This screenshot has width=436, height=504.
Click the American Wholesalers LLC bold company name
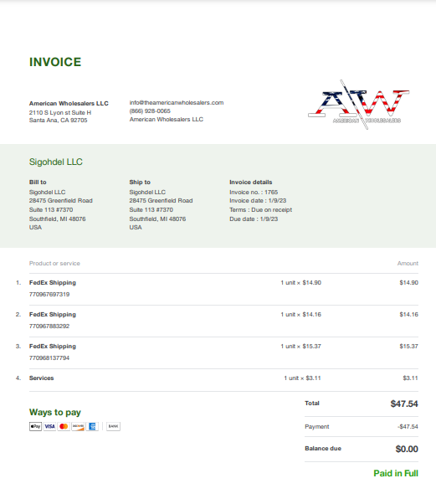point(69,104)
